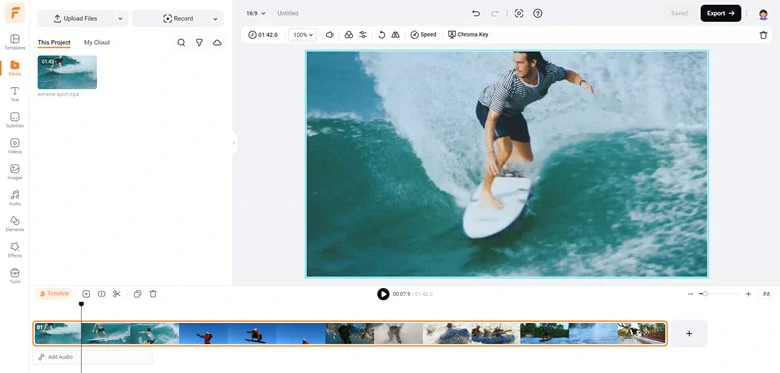Redo the last action
The image size is (780, 373).
click(494, 13)
